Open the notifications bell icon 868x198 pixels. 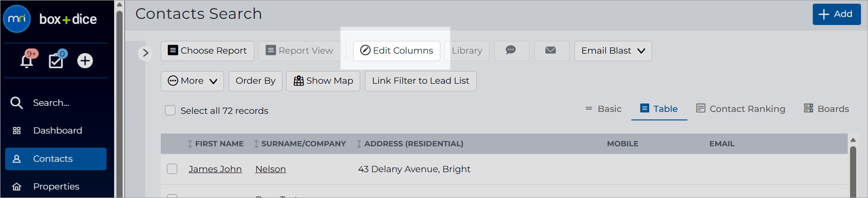27,61
